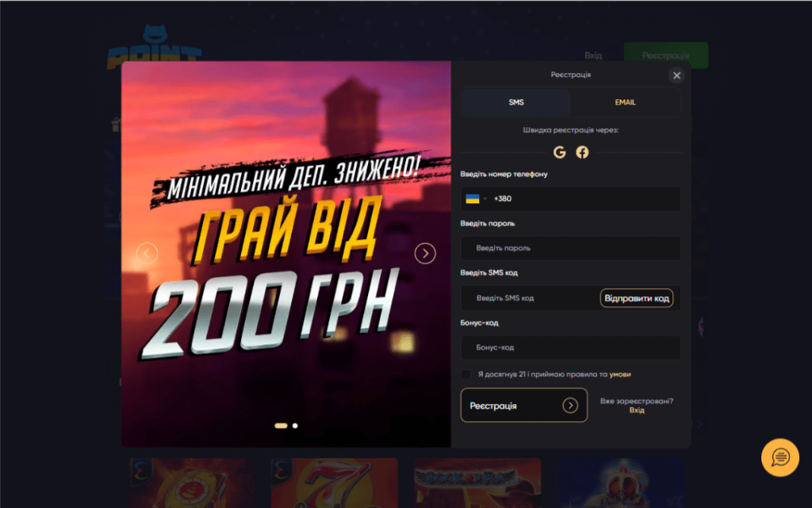Click the green Реєстрація header button
The image size is (812, 508).
coord(666,56)
